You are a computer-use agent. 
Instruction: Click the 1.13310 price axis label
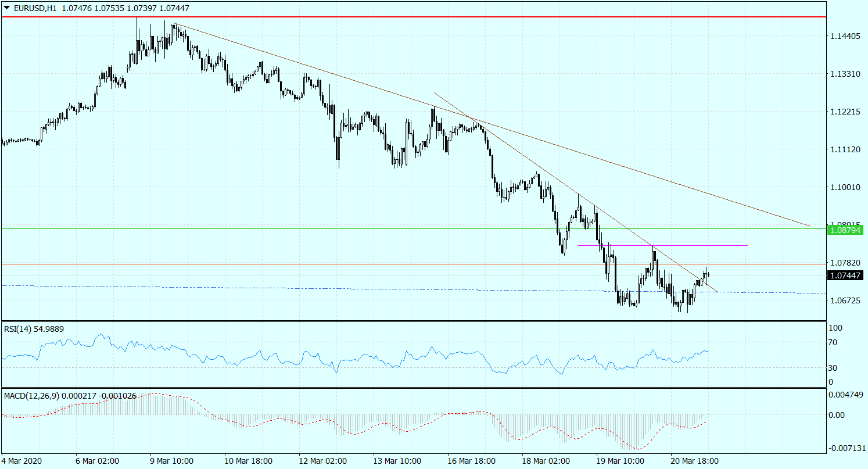[846, 74]
